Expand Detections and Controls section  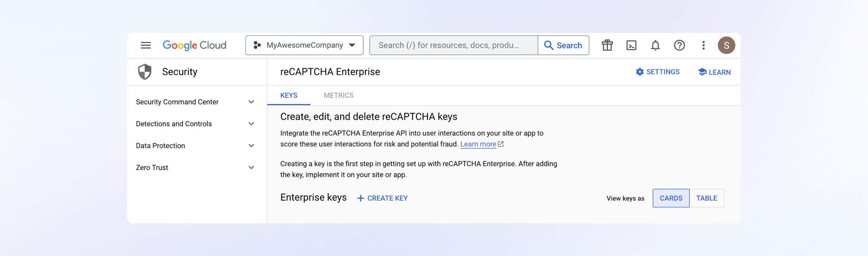click(x=251, y=124)
